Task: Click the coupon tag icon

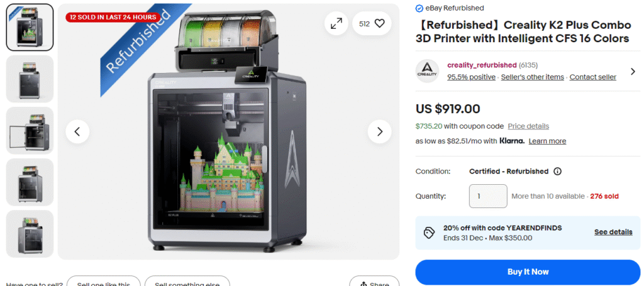Action: pyautogui.click(x=429, y=233)
